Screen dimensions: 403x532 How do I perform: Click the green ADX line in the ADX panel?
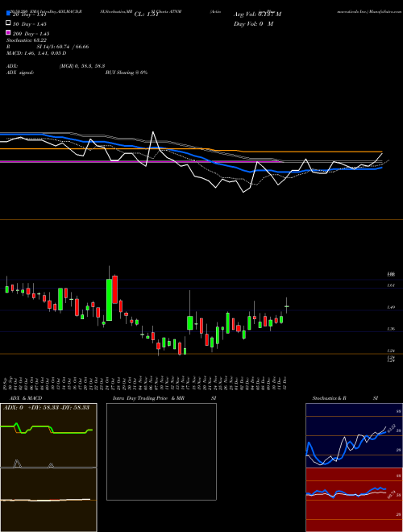[47, 429]
